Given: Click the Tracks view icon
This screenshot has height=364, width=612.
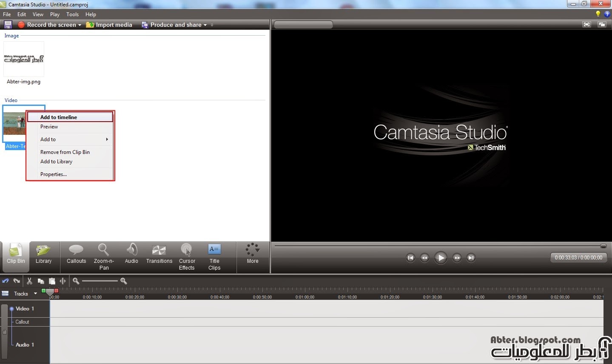Looking at the screenshot, I should [x=5, y=293].
